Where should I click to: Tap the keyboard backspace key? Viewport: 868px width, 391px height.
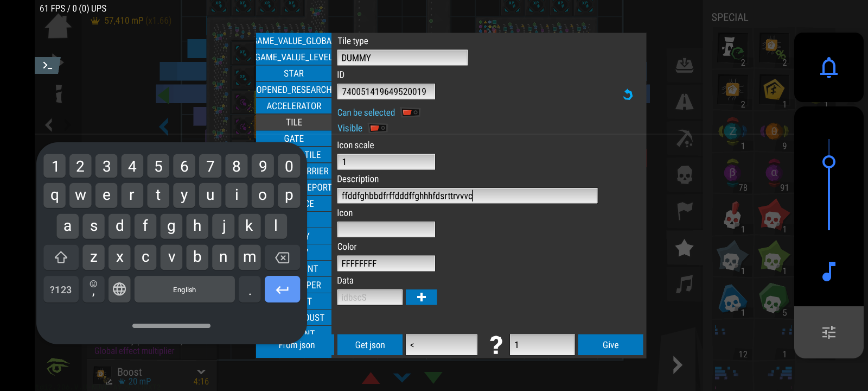(x=282, y=257)
